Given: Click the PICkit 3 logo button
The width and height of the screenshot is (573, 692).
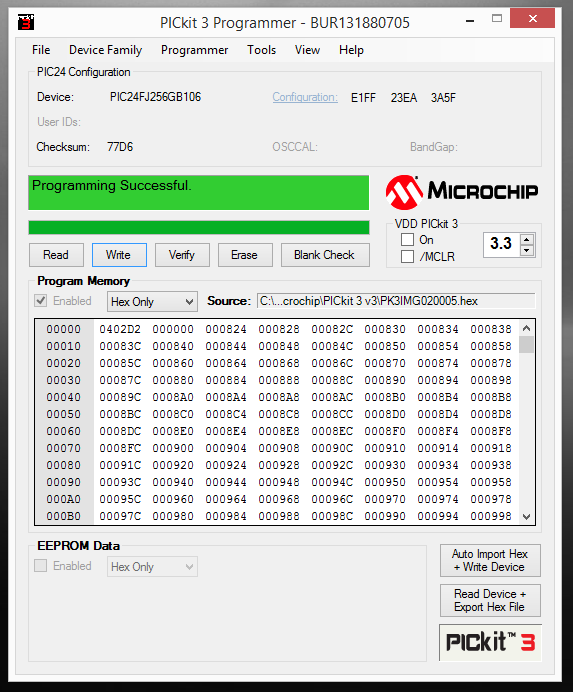Looking at the screenshot, I should pyautogui.click(x=490, y=642).
